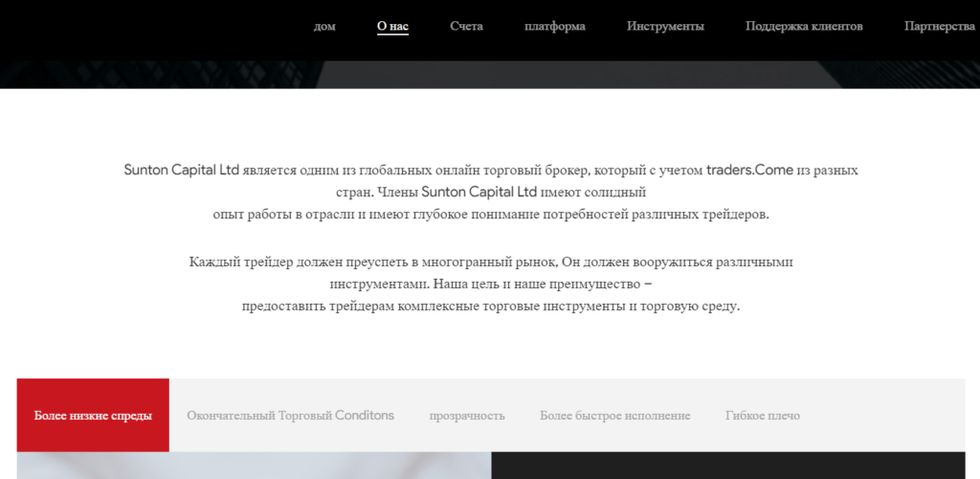Open Поддержка клиентов in the navigation
The width and height of the screenshot is (980, 479).
tap(804, 26)
